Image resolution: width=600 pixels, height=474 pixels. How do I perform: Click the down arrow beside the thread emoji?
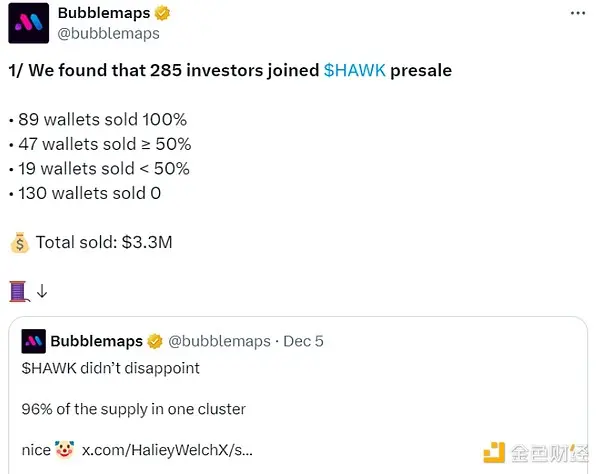pyautogui.click(x=42, y=292)
